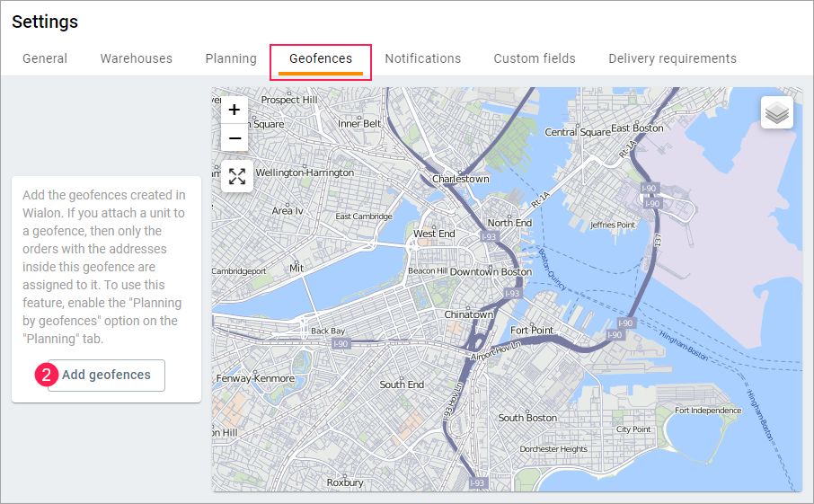Select the Geofences tab
This screenshot has height=504, width=814.
click(x=321, y=58)
